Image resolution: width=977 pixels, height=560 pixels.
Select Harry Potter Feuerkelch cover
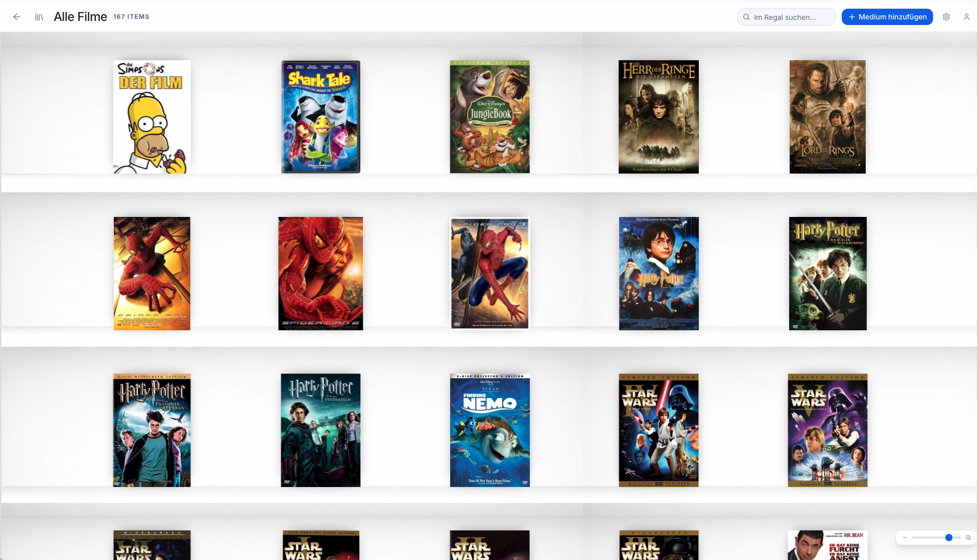click(x=321, y=430)
